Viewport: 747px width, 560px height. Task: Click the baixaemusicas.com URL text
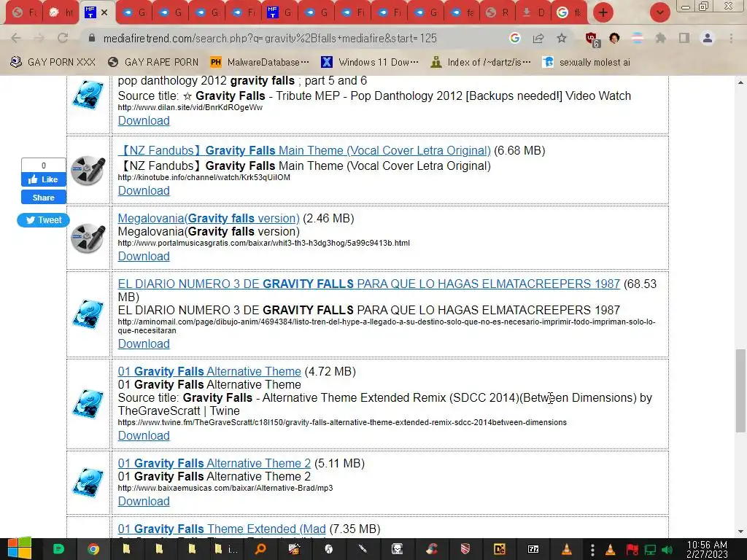point(225,488)
